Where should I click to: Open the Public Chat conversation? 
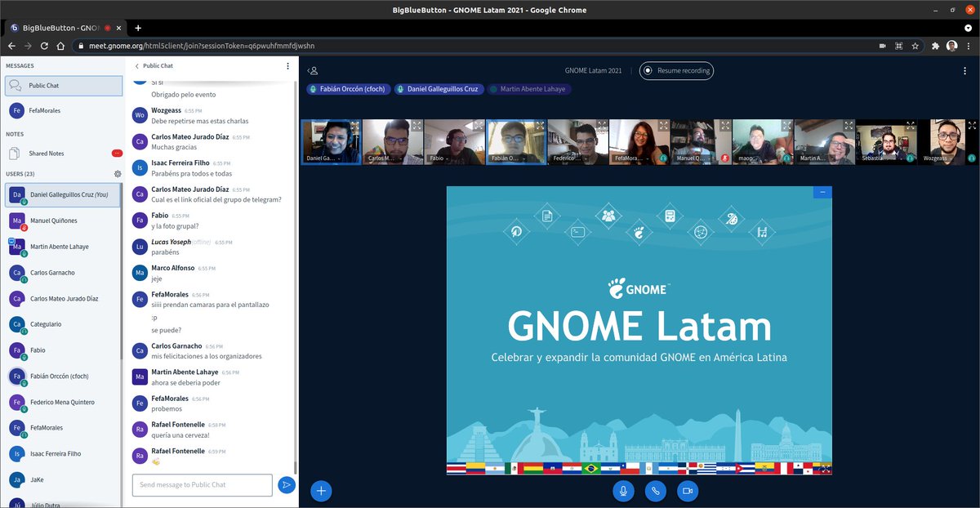[64, 86]
